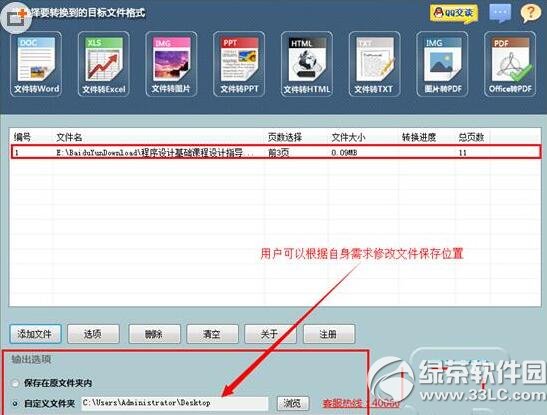The image size is (547, 415).
Task: Select file row 1 in the list
Action: point(276,152)
